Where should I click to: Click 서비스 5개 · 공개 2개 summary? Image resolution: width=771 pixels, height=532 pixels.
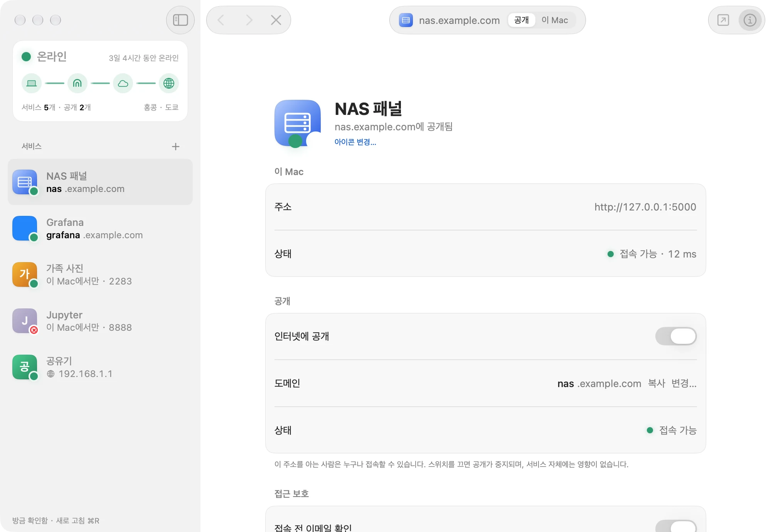(56, 107)
